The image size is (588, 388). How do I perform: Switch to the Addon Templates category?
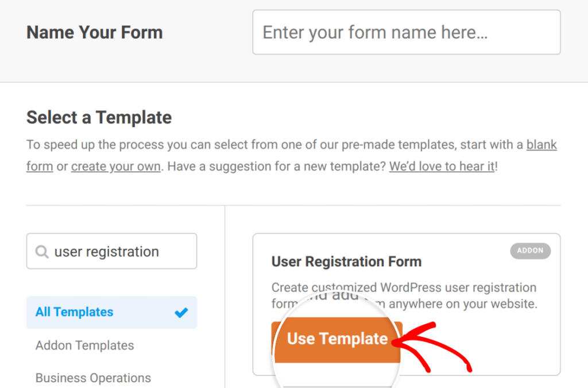(84, 345)
